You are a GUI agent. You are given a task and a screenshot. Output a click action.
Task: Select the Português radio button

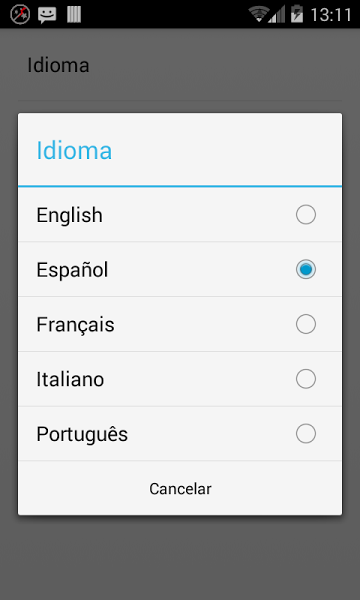pyautogui.click(x=306, y=434)
